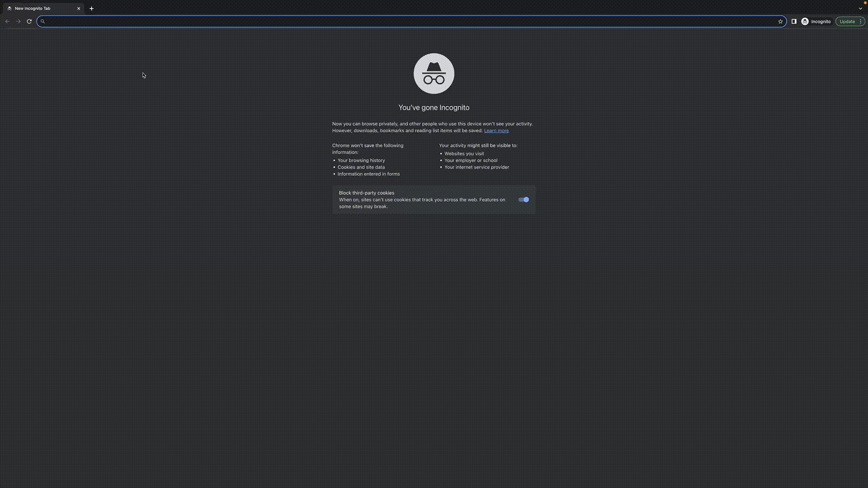Viewport: 868px width, 488px height.
Task: Open the Learn more link
Action: pos(496,131)
